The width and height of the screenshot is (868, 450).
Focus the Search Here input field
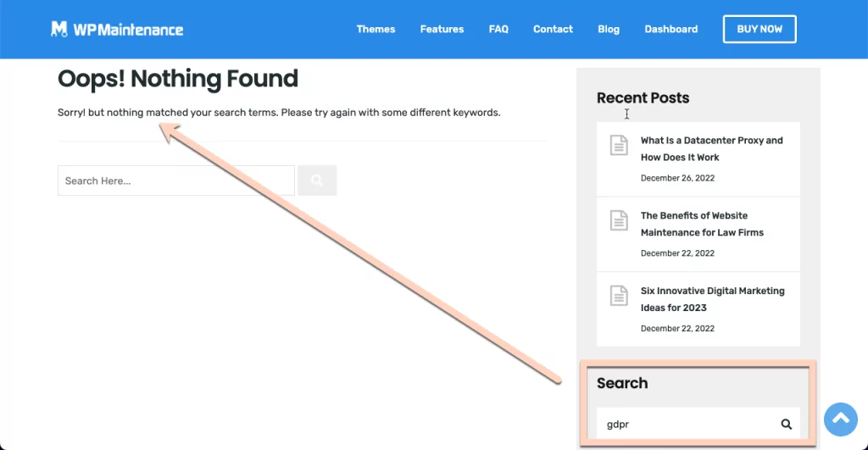tap(176, 181)
